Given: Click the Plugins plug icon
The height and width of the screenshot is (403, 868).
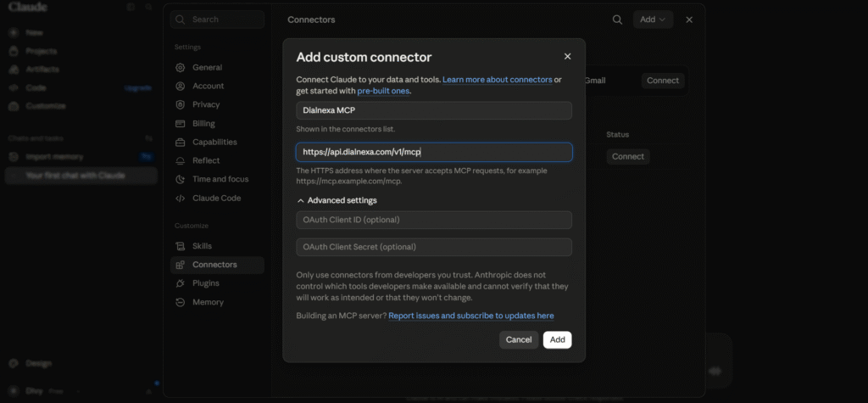Looking at the screenshot, I should (180, 283).
